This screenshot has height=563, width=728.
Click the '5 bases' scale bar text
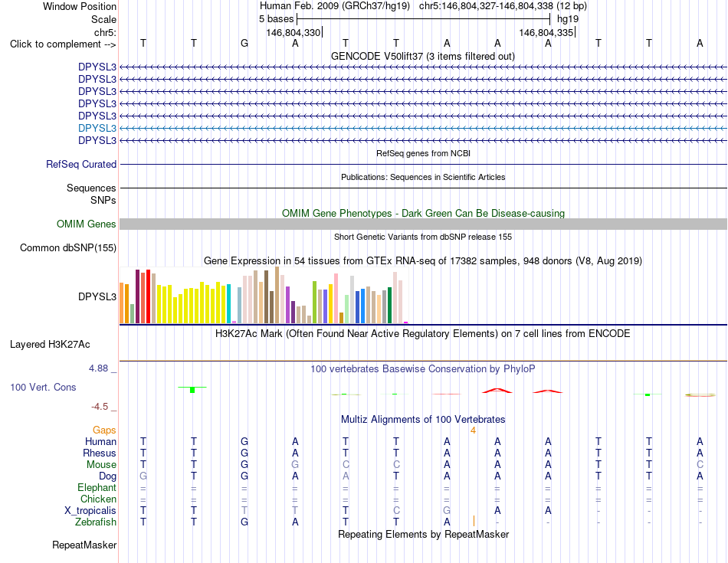pyautogui.click(x=276, y=19)
